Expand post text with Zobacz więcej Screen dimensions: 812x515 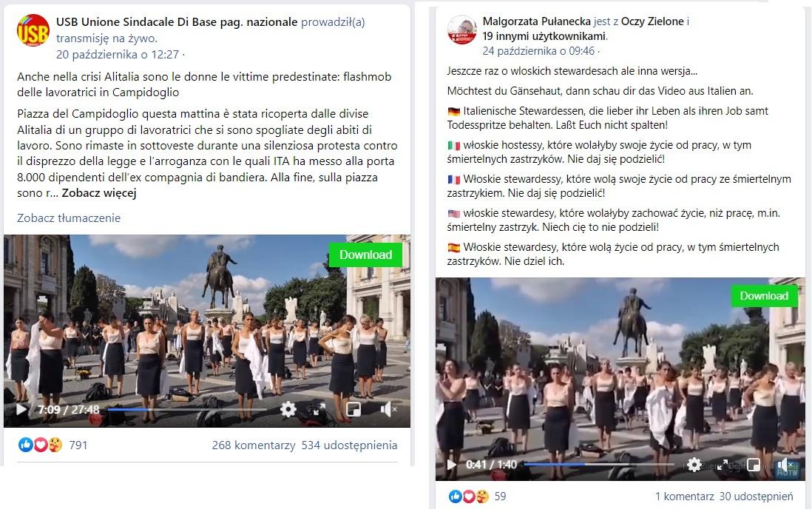pyautogui.click(x=99, y=193)
